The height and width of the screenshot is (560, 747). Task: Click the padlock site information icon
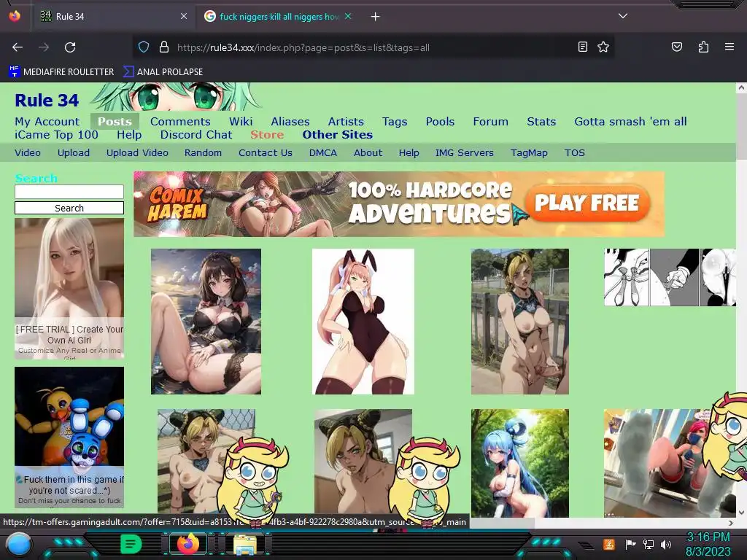[x=164, y=47]
